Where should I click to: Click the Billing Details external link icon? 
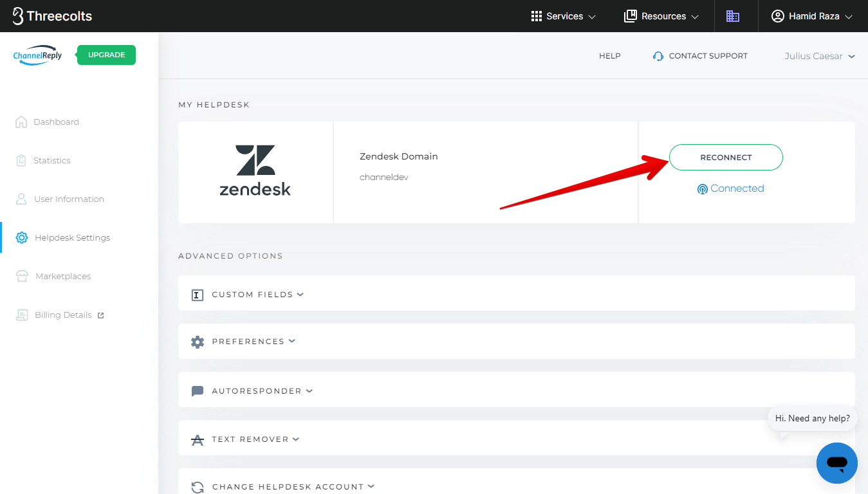tap(100, 315)
